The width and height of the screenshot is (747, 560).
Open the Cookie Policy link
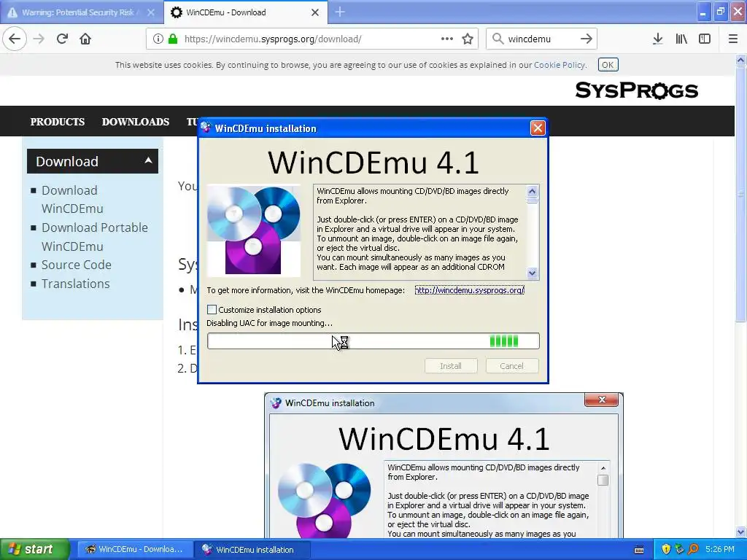560,65
